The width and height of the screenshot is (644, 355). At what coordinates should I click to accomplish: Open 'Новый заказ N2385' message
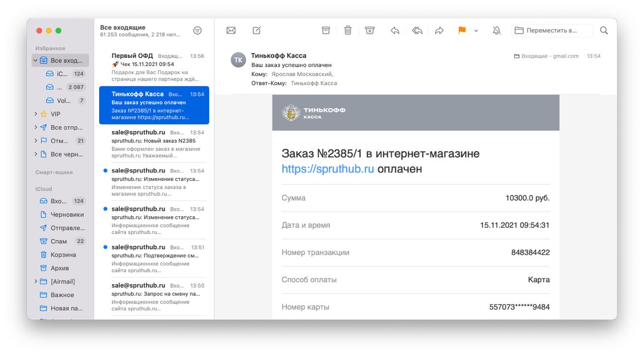click(154, 143)
